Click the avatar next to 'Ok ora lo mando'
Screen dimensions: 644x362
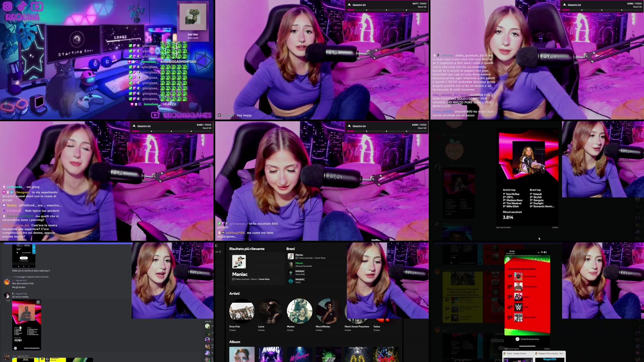[x=7, y=295]
